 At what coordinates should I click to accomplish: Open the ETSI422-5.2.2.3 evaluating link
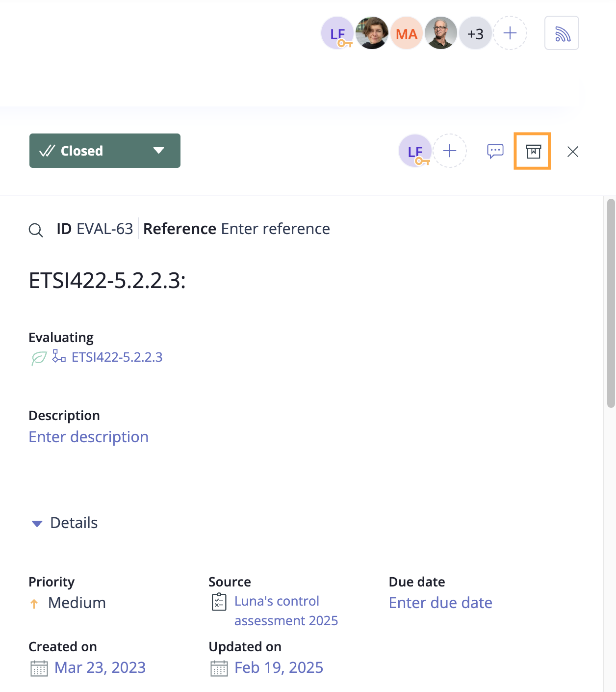117,357
